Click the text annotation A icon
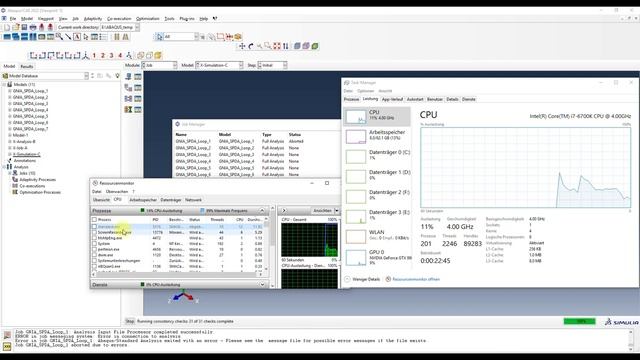The height and width of the screenshot is (360, 640). [x=77, y=37]
